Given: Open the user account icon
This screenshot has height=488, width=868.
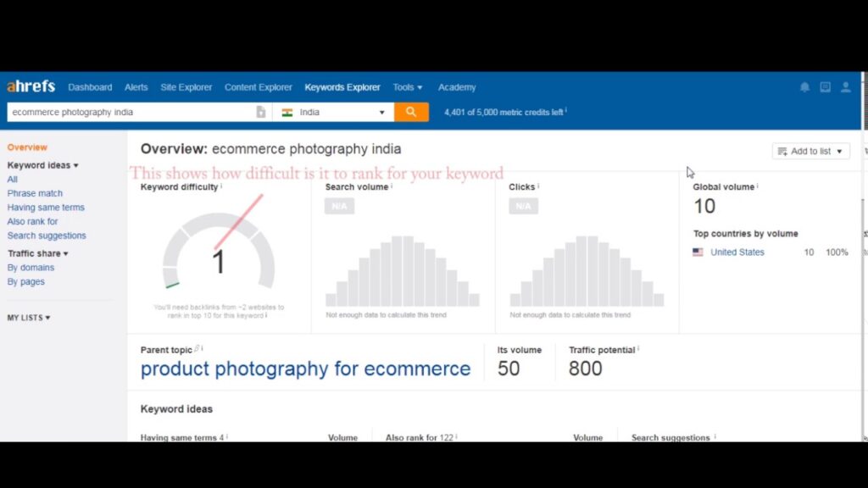Looking at the screenshot, I should tap(846, 87).
